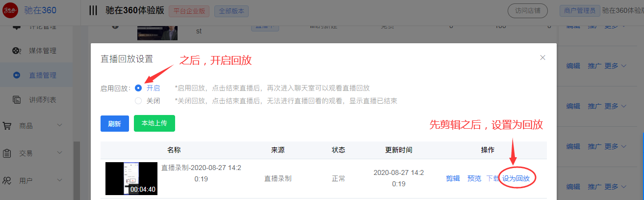Click the 访问店铺 button
The height and width of the screenshot is (200, 644).
527,11
